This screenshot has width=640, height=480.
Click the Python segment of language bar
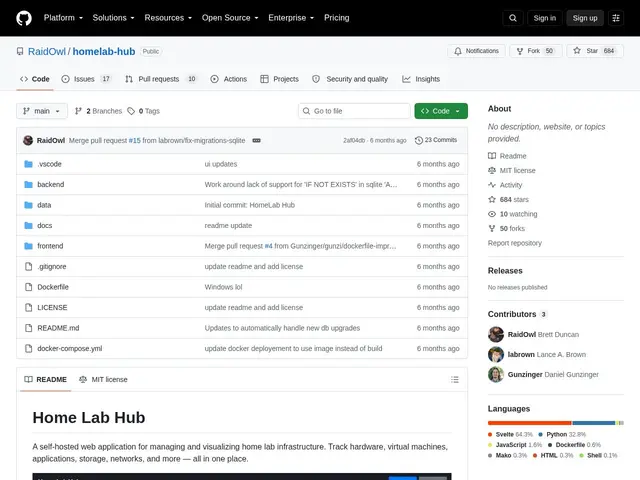click(593, 423)
